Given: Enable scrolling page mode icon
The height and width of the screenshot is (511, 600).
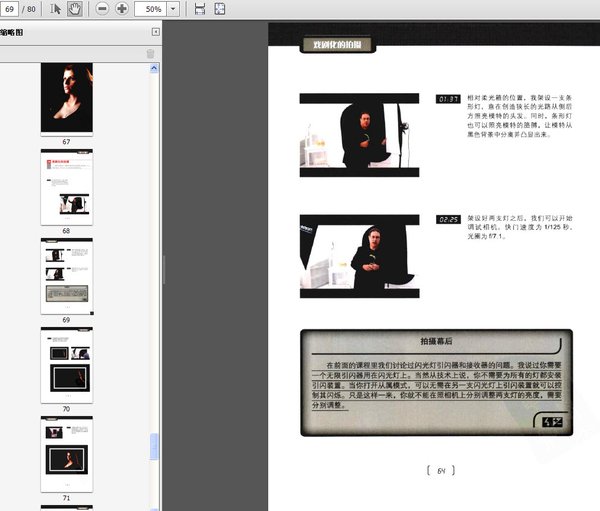Looking at the screenshot, I should 200,9.
